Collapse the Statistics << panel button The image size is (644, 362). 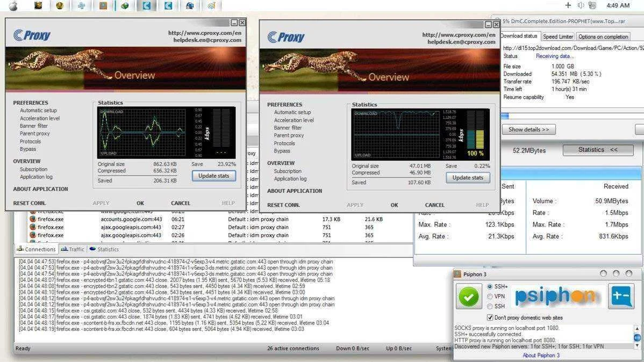click(598, 150)
